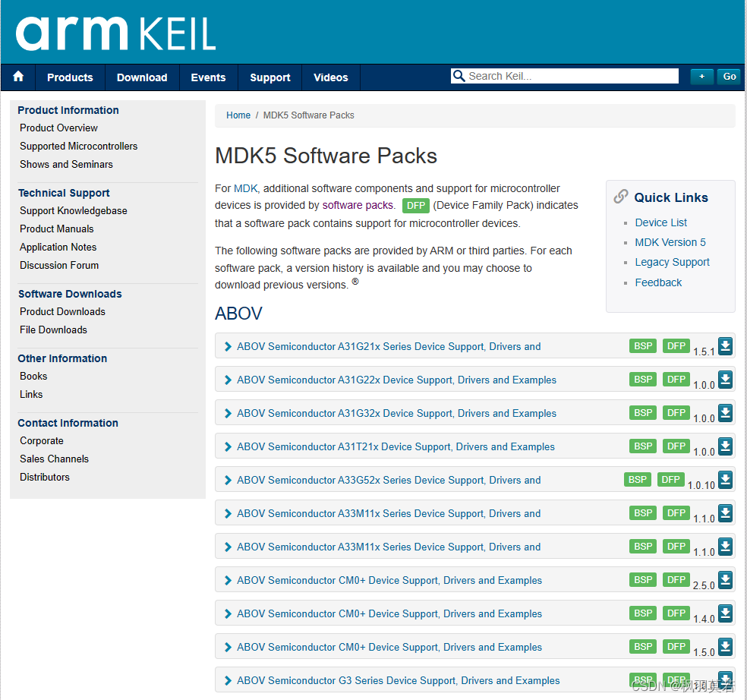Open the MDK link in the intro text
This screenshot has height=700, width=747.
(x=245, y=188)
